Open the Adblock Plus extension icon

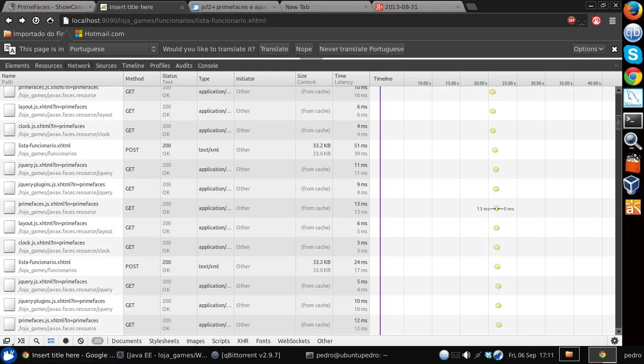572,20
